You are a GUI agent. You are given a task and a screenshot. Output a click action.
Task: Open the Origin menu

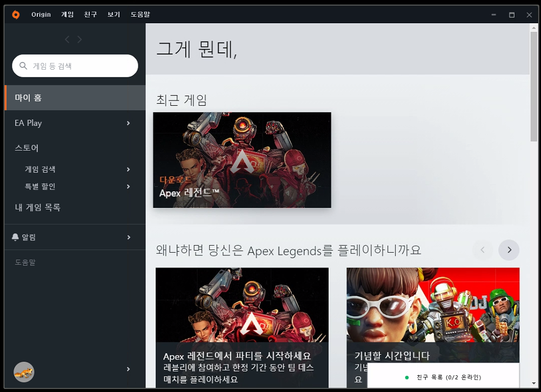[x=41, y=15]
